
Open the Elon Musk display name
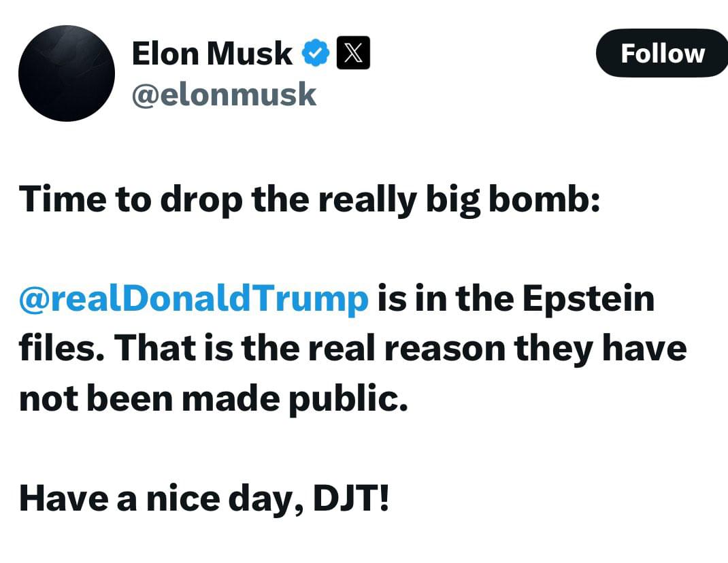212,54
